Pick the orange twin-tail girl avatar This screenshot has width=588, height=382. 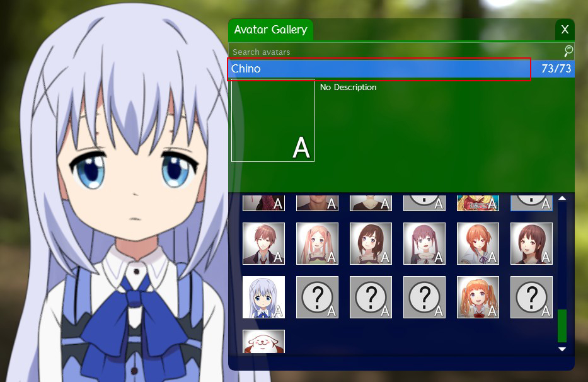[x=478, y=297]
